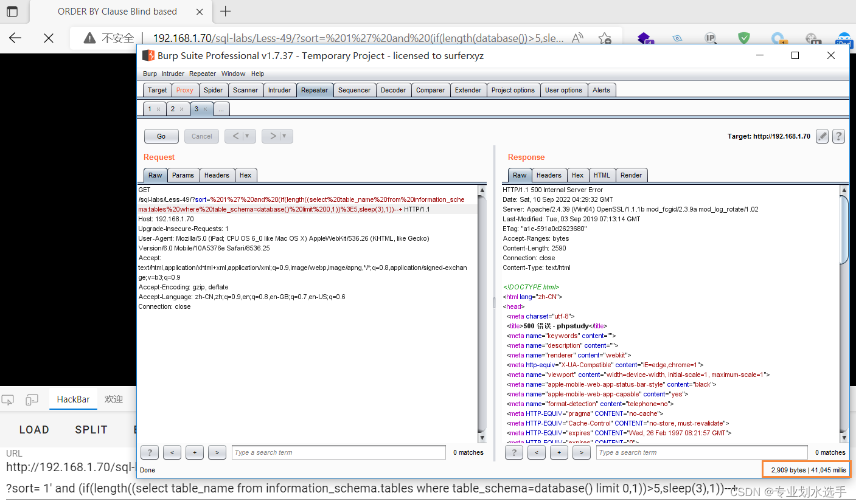The height and width of the screenshot is (504, 856).
Task: Switch Request view to Params tab
Action: (x=183, y=175)
